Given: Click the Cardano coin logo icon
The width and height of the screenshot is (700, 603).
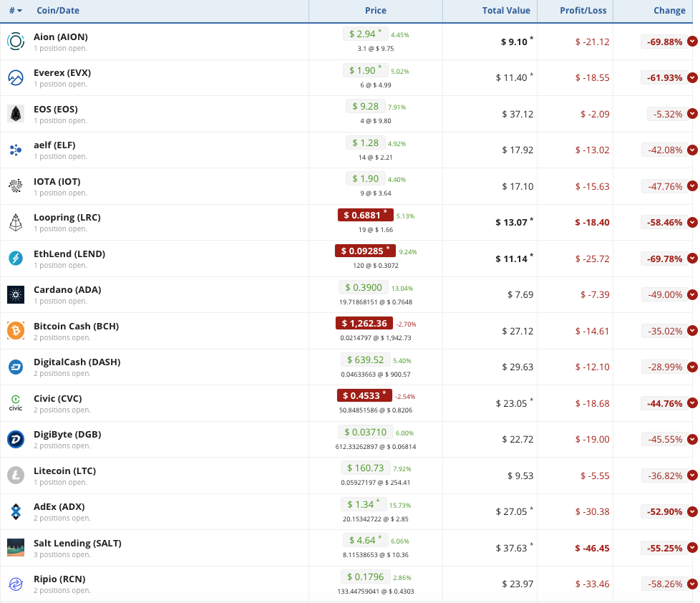Looking at the screenshot, I should click(x=16, y=295).
